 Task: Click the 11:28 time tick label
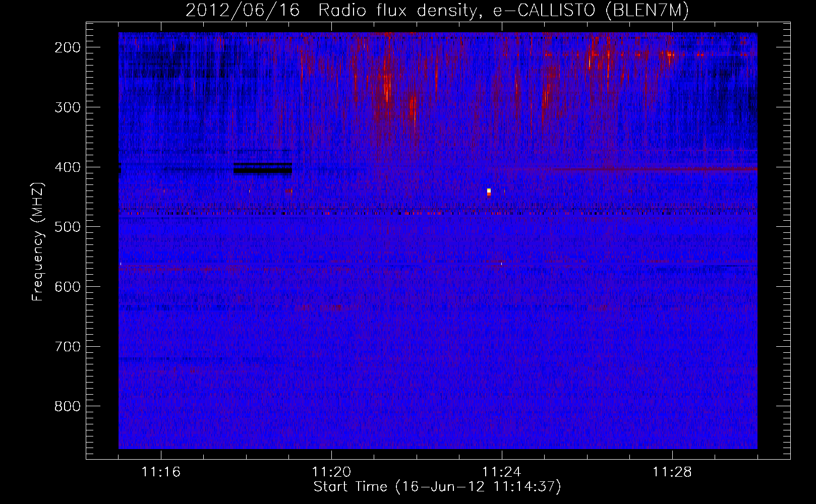click(x=672, y=472)
